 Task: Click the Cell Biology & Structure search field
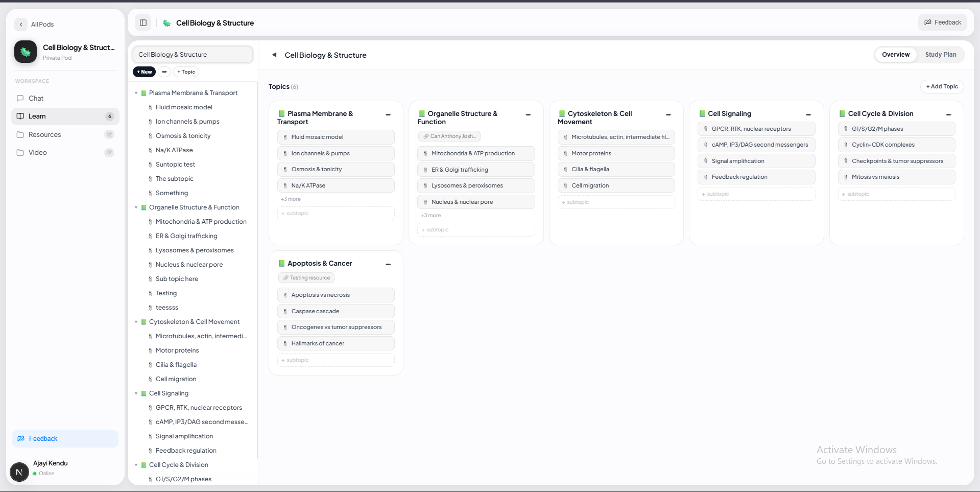(193, 55)
